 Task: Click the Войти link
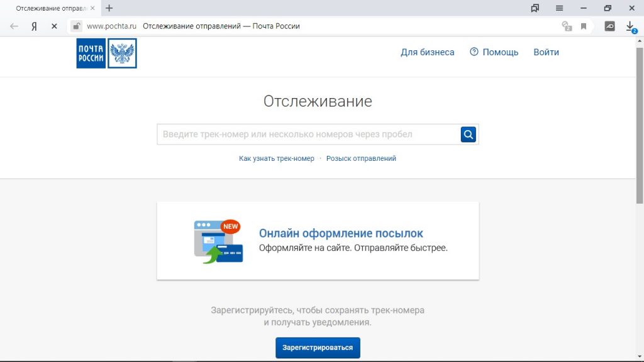point(546,52)
